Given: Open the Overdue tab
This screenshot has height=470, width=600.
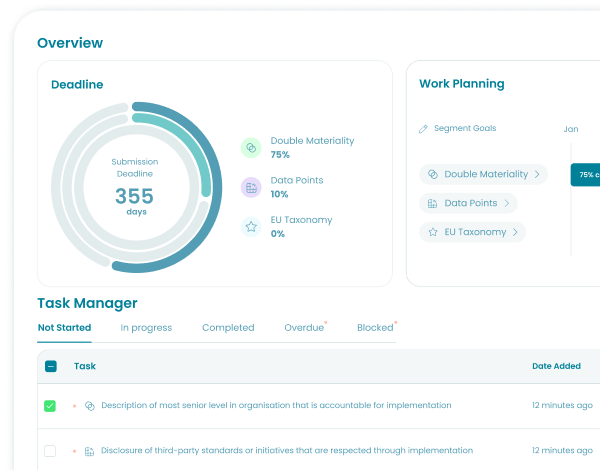Looking at the screenshot, I should tap(304, 328).
